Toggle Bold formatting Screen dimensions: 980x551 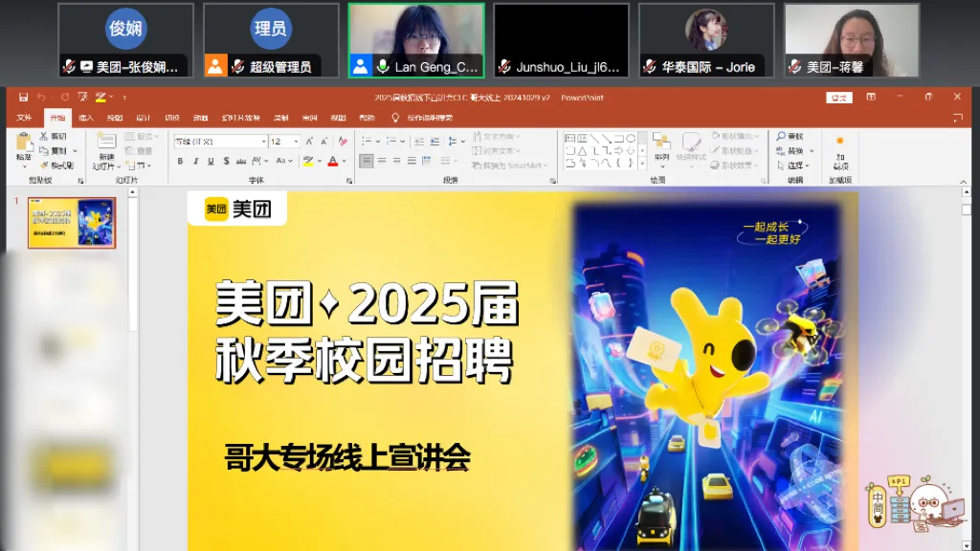180,161
